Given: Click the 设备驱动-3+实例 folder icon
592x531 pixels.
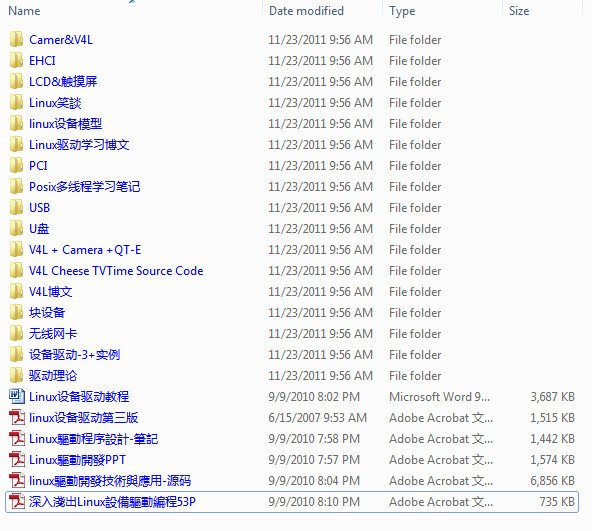Looking at the screenshot, I should click(x=16, y=355).
